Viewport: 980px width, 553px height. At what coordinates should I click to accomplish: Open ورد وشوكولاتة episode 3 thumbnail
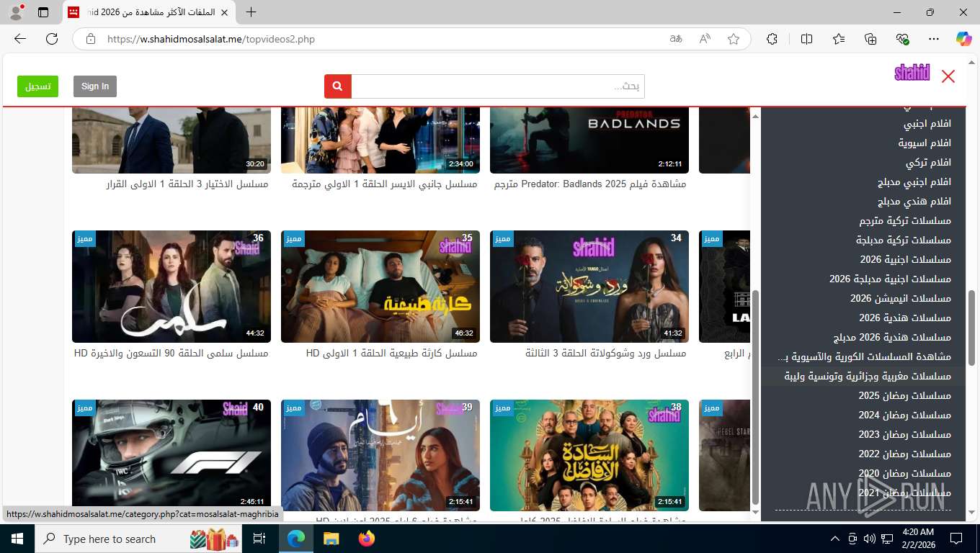coord(589,287)
